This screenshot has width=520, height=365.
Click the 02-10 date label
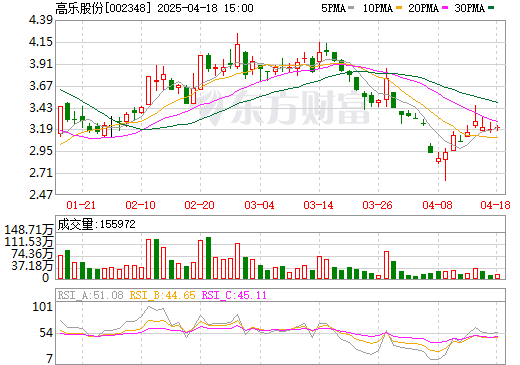140,205
